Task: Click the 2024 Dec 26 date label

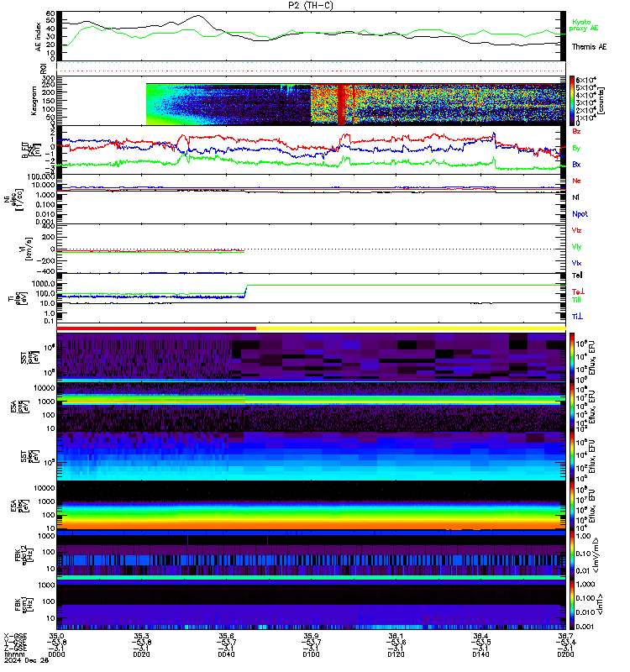Action: pyautogui.click(x=27, y=660)
